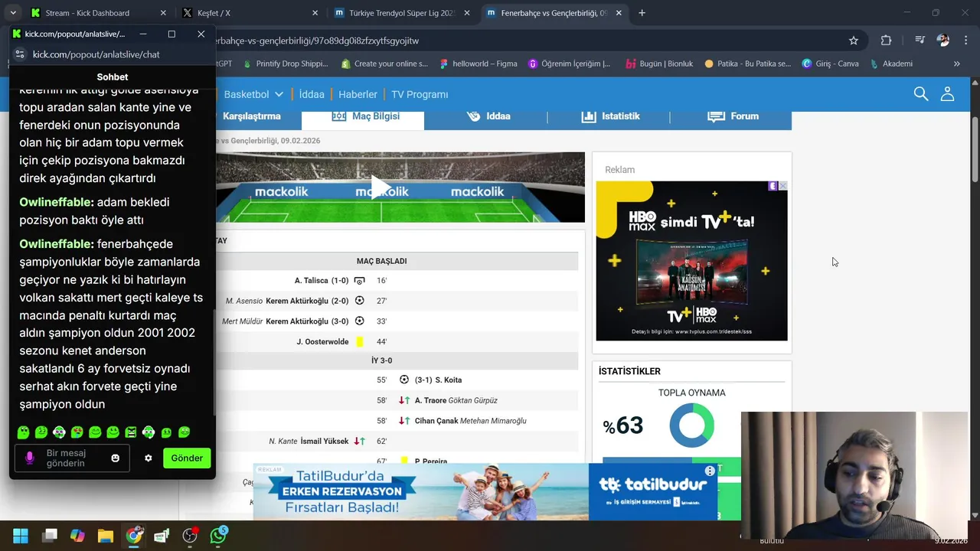The image size is (980, 551).
Task: Open File Explorer from taskbar
Action: click(x=106, y=536)
